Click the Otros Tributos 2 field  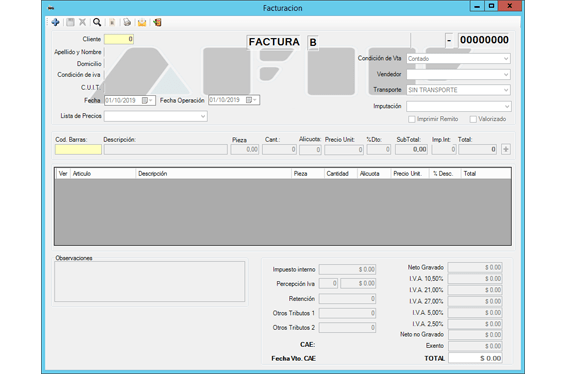(x=347, y=328)
